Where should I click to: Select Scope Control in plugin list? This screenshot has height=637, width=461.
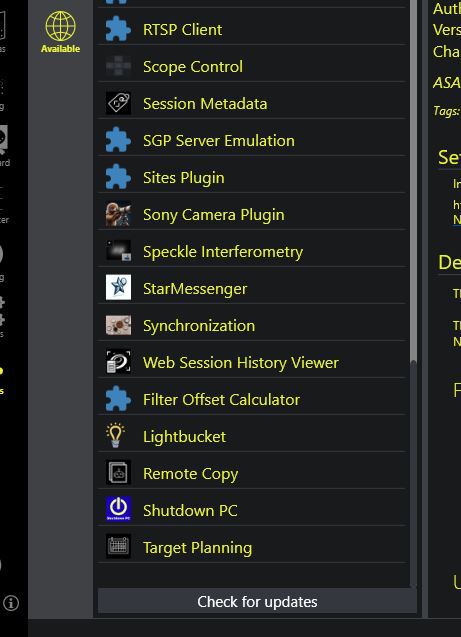coord(252,67)
